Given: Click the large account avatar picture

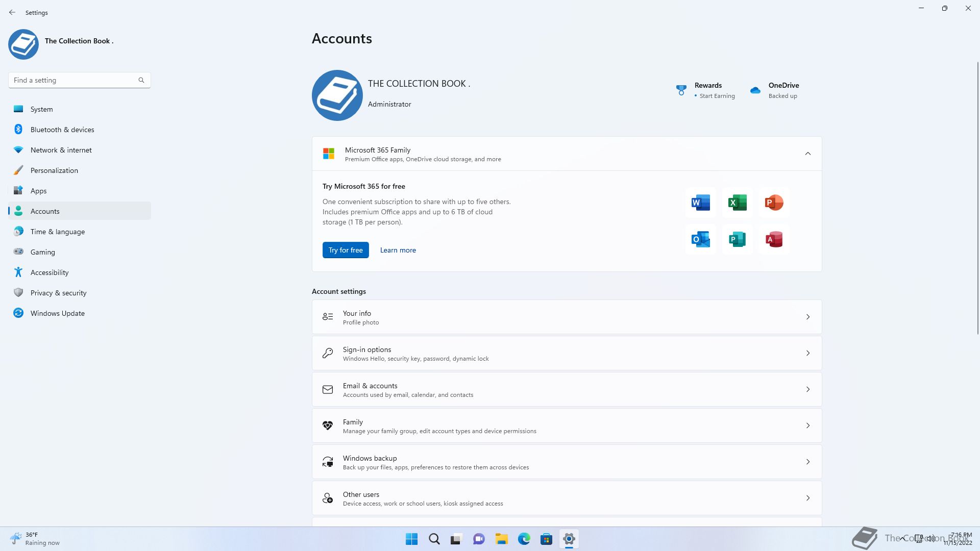Looking at the screenshot, I should tap(337, 95).
